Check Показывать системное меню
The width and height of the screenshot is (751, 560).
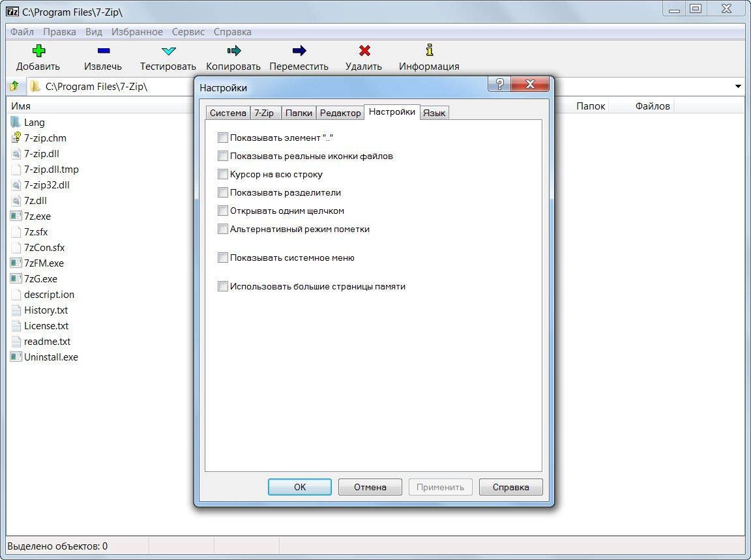pyautogui.click(x=223, y=258)
